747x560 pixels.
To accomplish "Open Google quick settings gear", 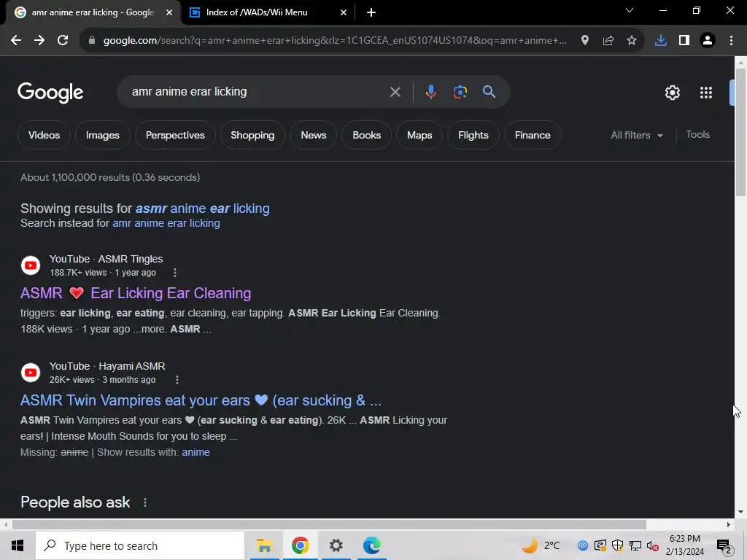I will [672, 93].
